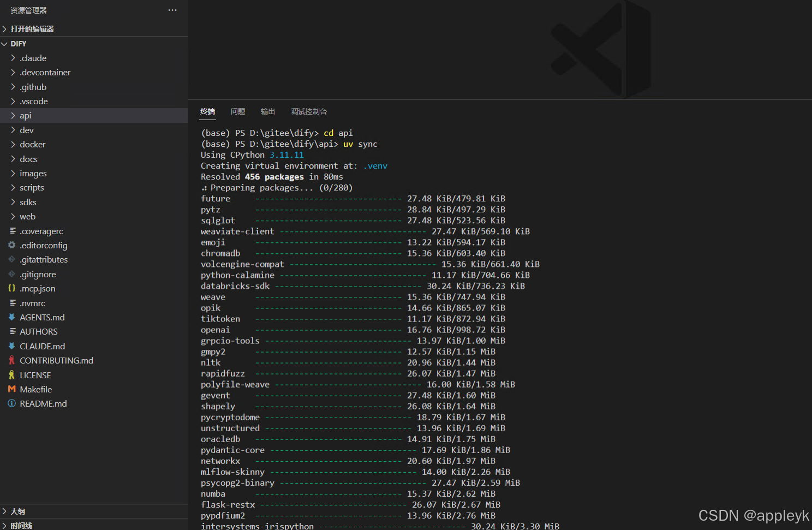Click the README.md info icon
Screen dimensions: 812x530
tap(12, 403)
